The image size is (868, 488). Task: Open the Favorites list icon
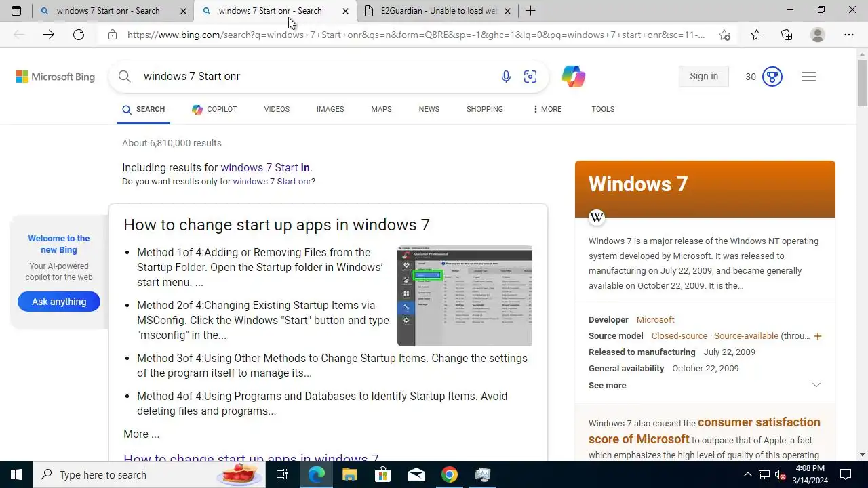click(757, 35)
